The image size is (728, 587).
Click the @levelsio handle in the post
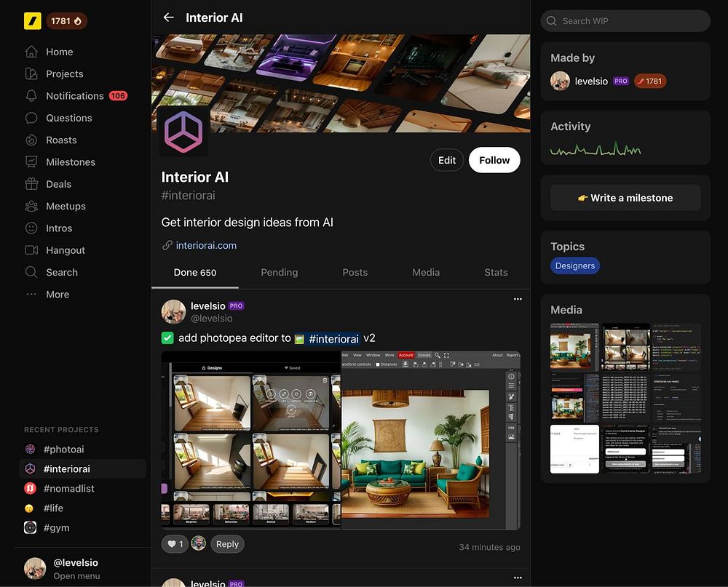coord(212,319)
